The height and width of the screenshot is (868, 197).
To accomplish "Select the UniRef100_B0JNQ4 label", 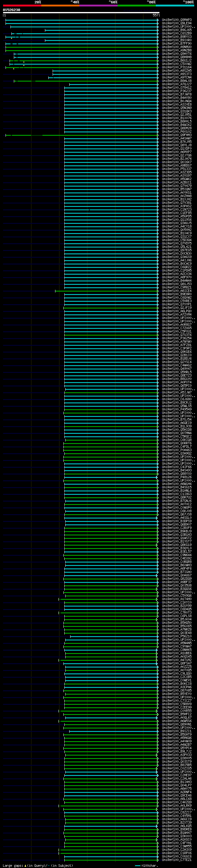I will coord(176,101).
